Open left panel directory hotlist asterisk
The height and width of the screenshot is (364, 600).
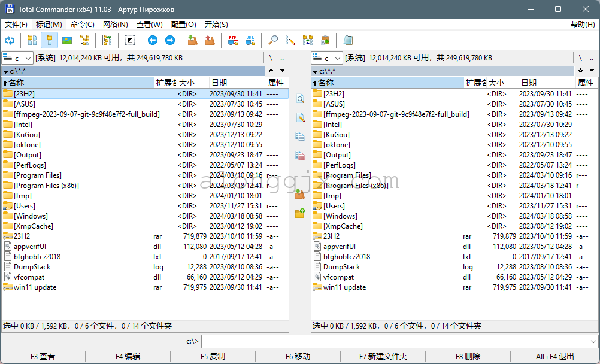pos(271,71)
